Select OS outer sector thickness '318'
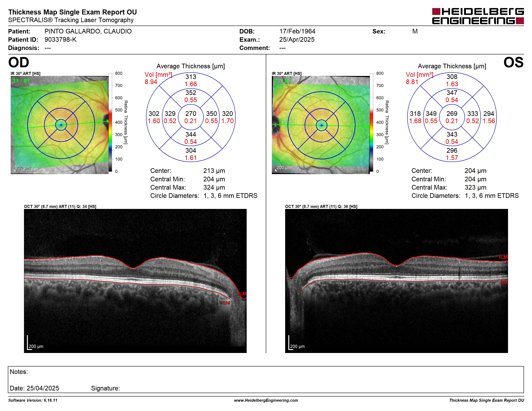This screenshot has width=532, height=411. coord(415,114)
